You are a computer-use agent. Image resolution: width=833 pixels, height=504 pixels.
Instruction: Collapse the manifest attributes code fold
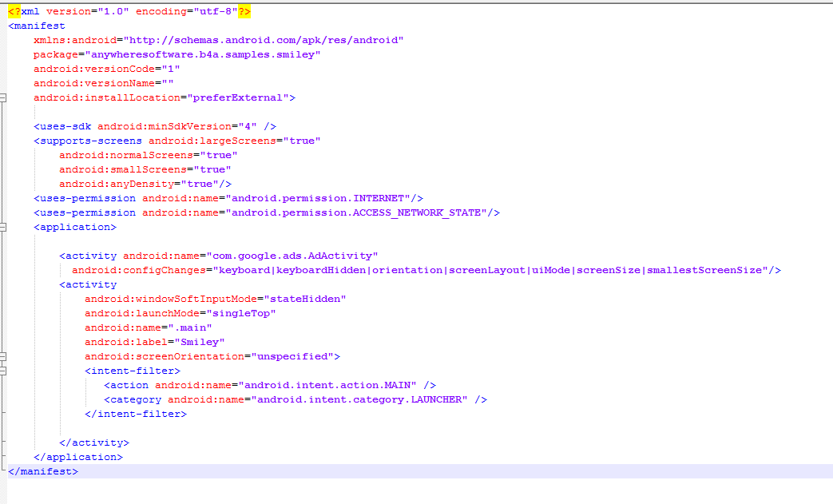(x=5, y=97)
